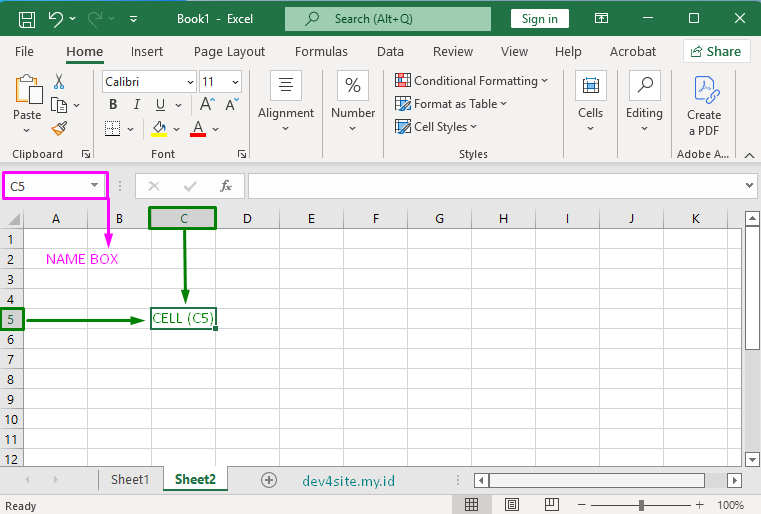Open the Name Box dropdown arrow

tap(95, 186)
